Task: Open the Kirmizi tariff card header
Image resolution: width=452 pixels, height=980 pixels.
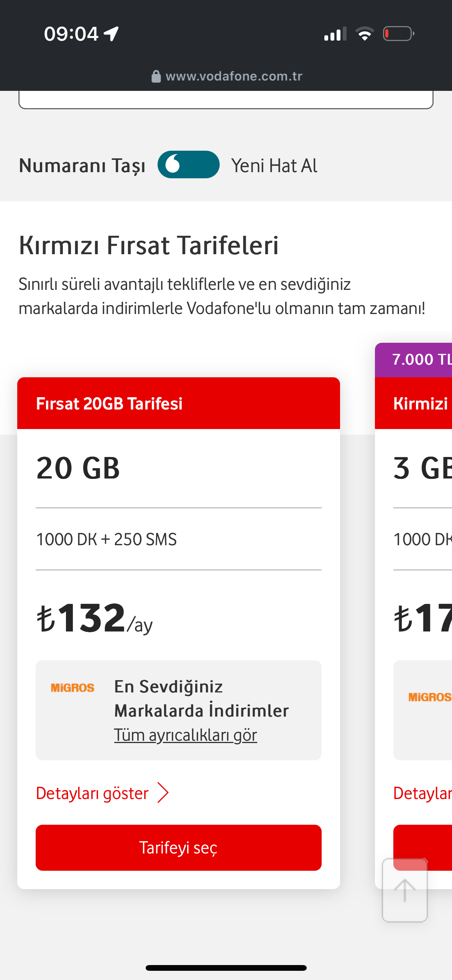Action: tap(413, 403)
